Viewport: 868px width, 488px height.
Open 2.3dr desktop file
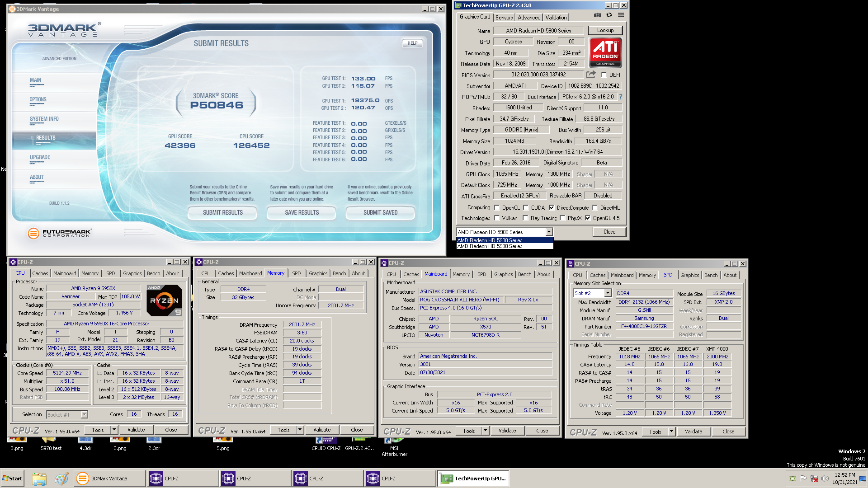tap(154, 444)
